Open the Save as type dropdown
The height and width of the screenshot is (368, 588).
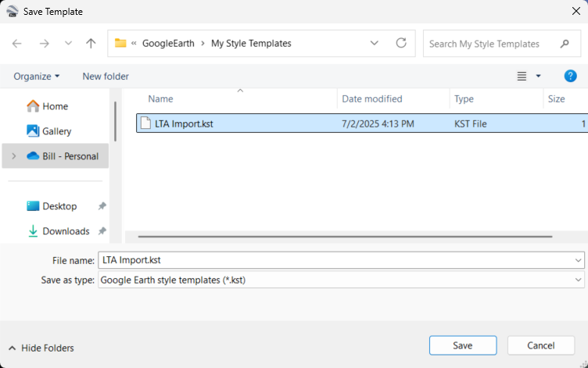(x=341, y=280)
